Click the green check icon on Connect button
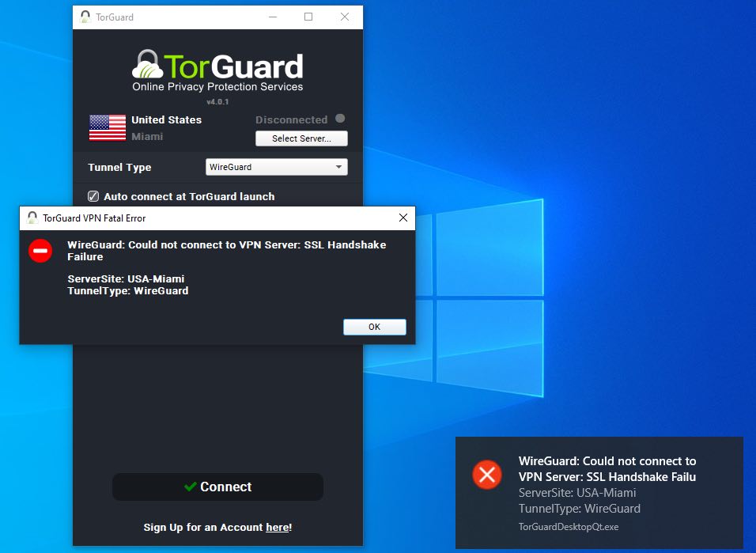The height and width of the screenshot is (553, 756). 191,487
